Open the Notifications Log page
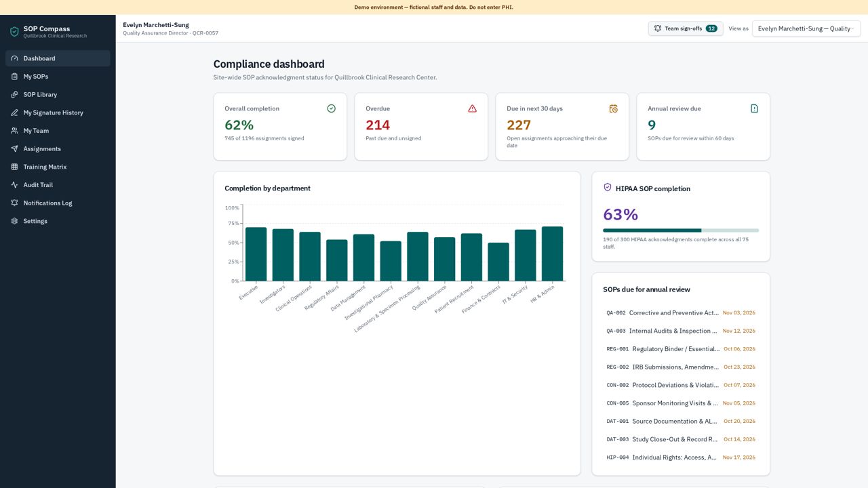868x488 pixels. pyautogui.click(x=58, y=203)
